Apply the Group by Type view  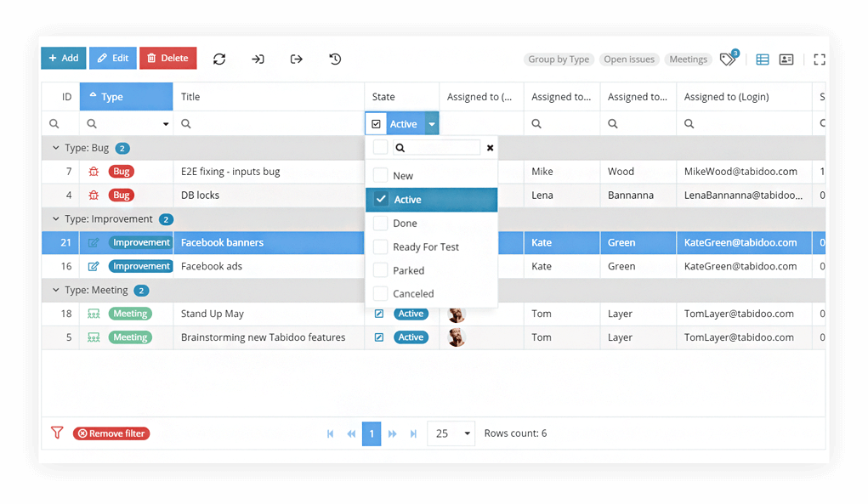point(559,59)
